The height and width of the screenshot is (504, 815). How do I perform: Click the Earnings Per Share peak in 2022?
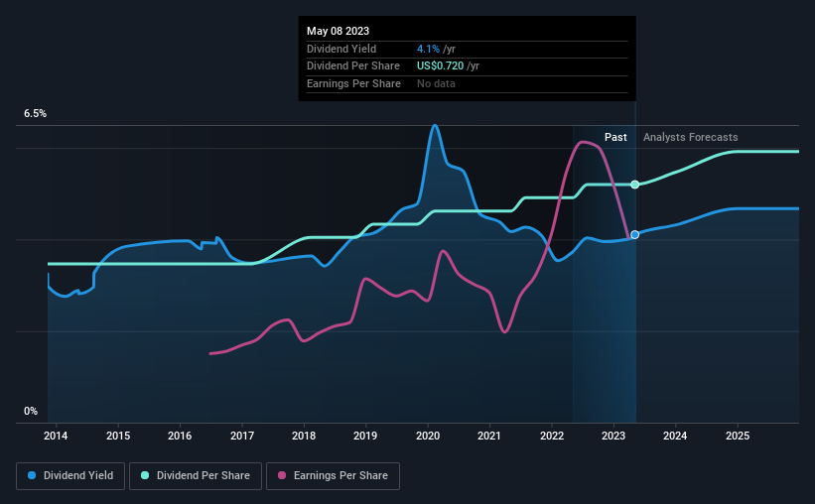(584, 142)
